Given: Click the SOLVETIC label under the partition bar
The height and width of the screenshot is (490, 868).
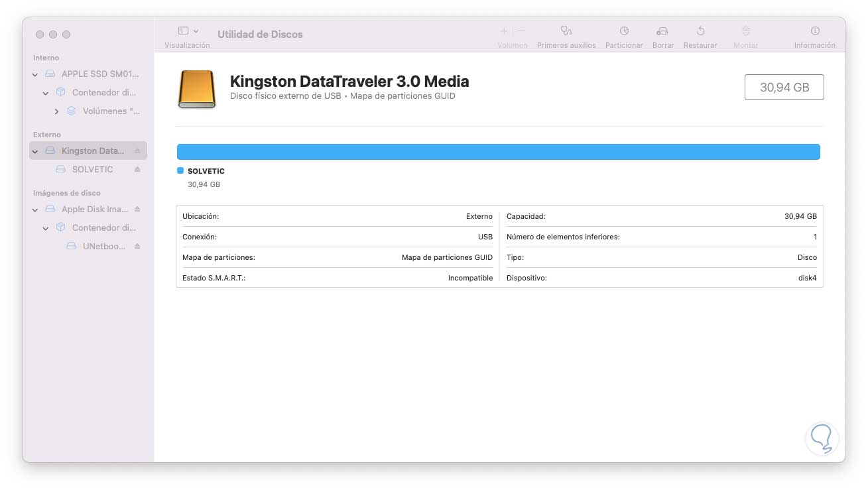Looking at the screenshot, I should coord(206,171).
